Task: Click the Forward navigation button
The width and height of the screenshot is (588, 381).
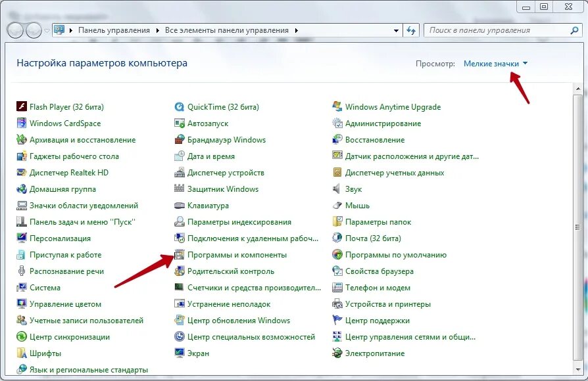Action: tap(34, 30)
